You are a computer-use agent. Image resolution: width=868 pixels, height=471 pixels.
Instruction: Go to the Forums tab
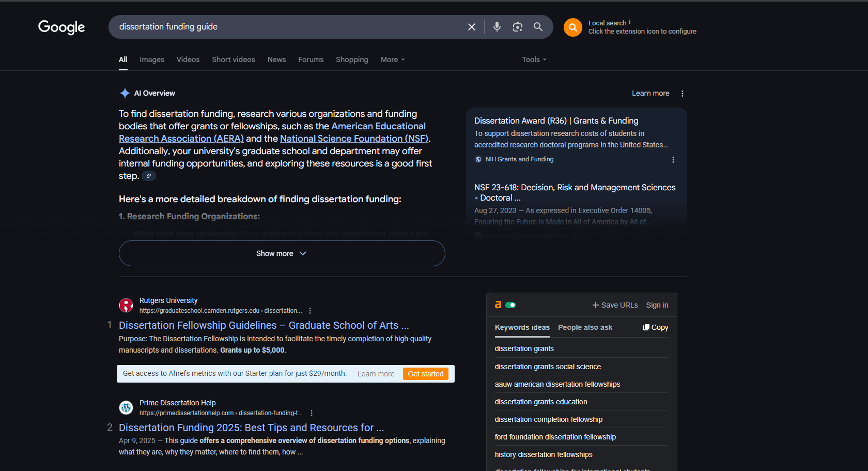pyautogui.click(x=311, y=59)
